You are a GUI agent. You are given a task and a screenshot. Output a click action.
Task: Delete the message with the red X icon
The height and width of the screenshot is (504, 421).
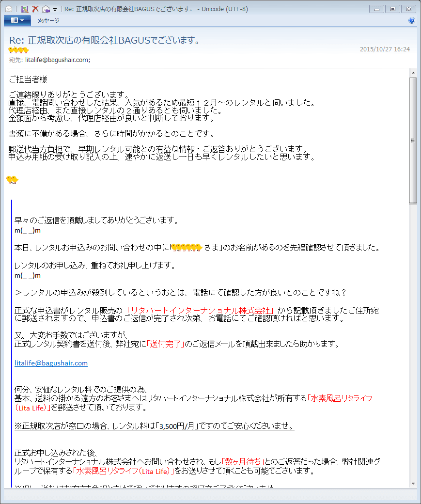click(35, 9)
